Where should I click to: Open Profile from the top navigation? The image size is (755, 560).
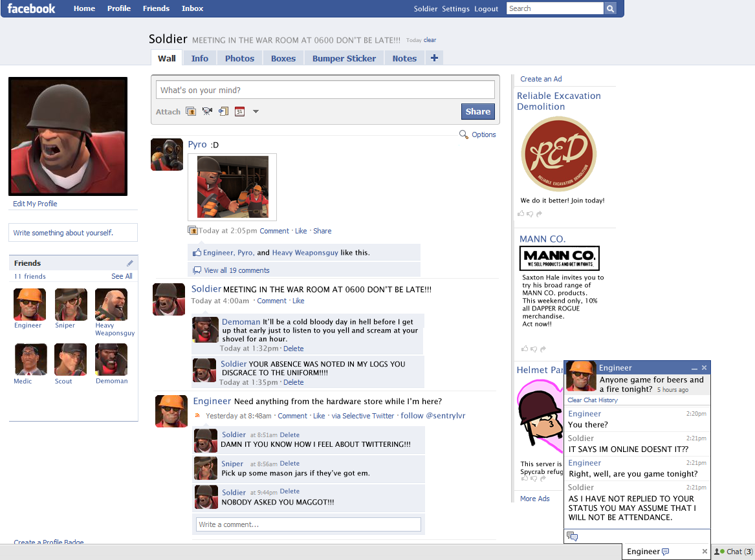[119, 8]
